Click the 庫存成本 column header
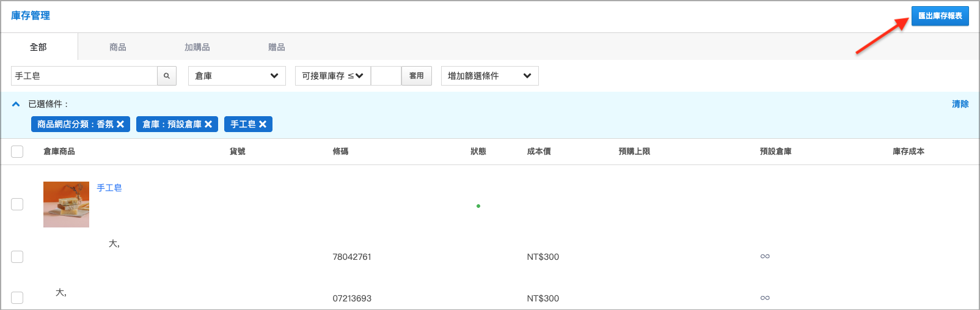 point(909,152)
